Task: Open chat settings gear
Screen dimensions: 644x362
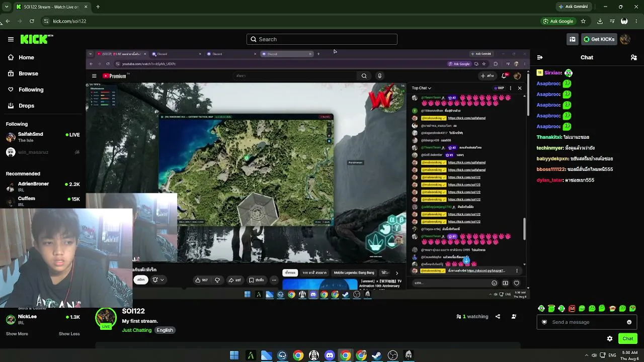Action: [x=610, y=339]
